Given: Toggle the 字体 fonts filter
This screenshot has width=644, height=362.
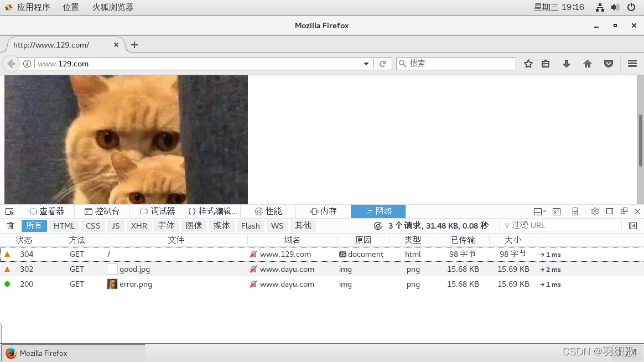Looking at the screenshot, I should tap(167, 226).
